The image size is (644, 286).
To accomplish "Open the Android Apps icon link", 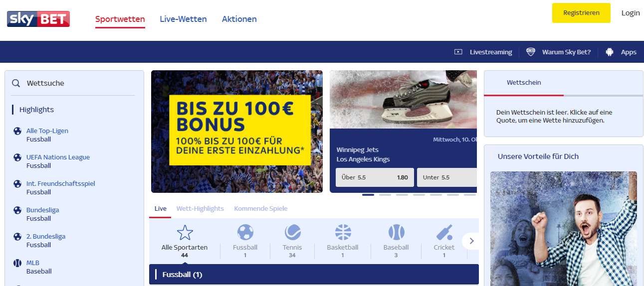I will pos(610,52).
